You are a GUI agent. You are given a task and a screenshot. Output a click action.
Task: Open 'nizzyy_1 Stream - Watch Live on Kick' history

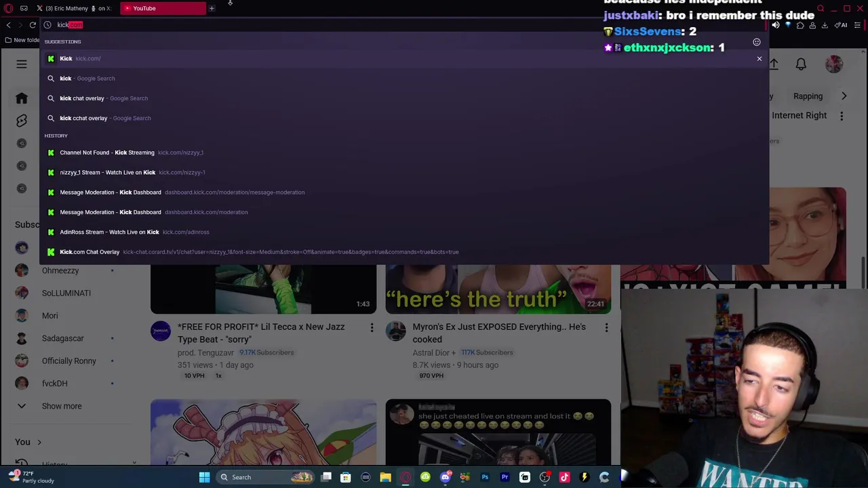coord(403,172)
